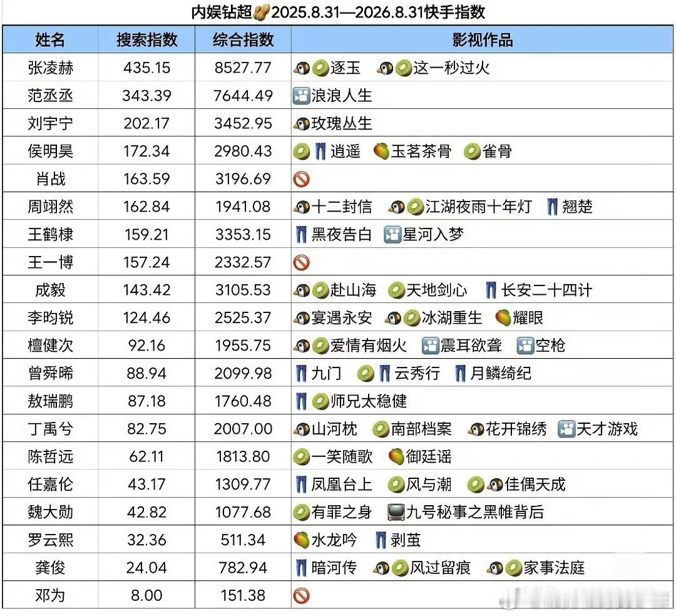Click the drama title 风过留痕
Screen dimensions: 676x616
[440, 568]
